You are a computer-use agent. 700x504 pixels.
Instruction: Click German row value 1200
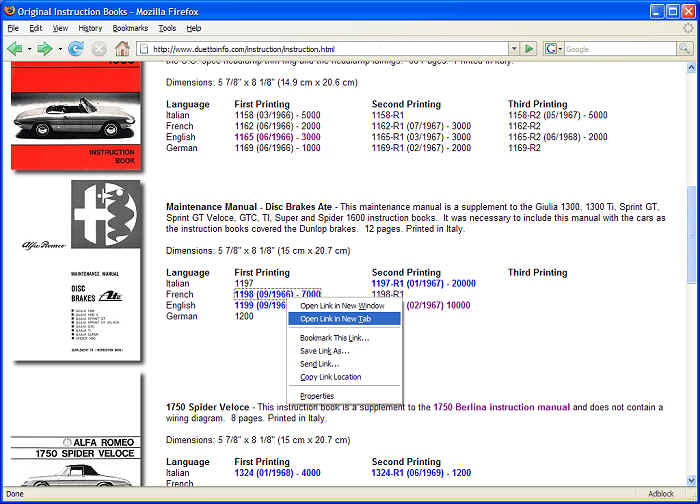coord(244,316)
